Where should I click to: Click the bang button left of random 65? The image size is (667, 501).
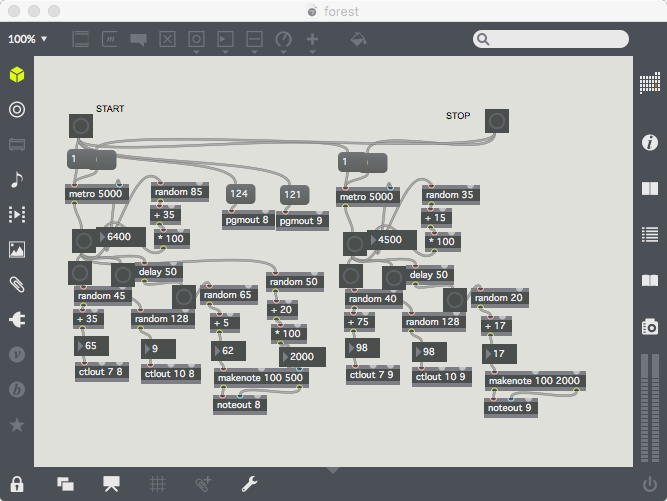click(184, 297)
